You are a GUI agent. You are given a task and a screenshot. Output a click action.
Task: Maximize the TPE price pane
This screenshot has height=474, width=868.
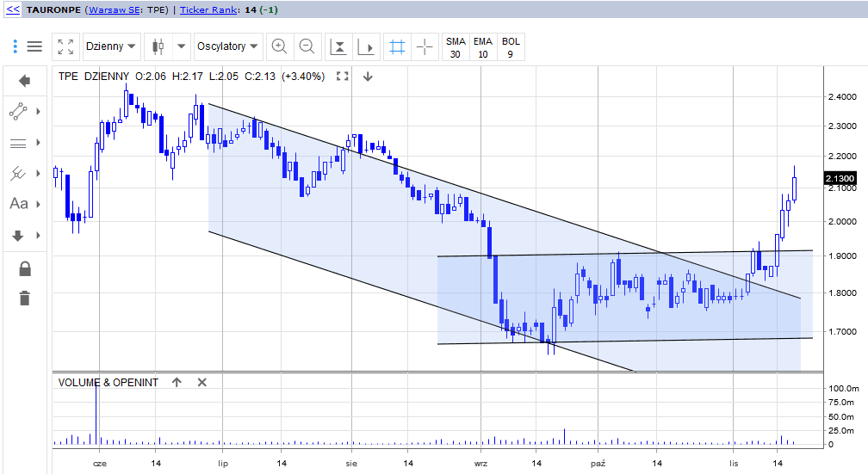[x=343, y=77]
